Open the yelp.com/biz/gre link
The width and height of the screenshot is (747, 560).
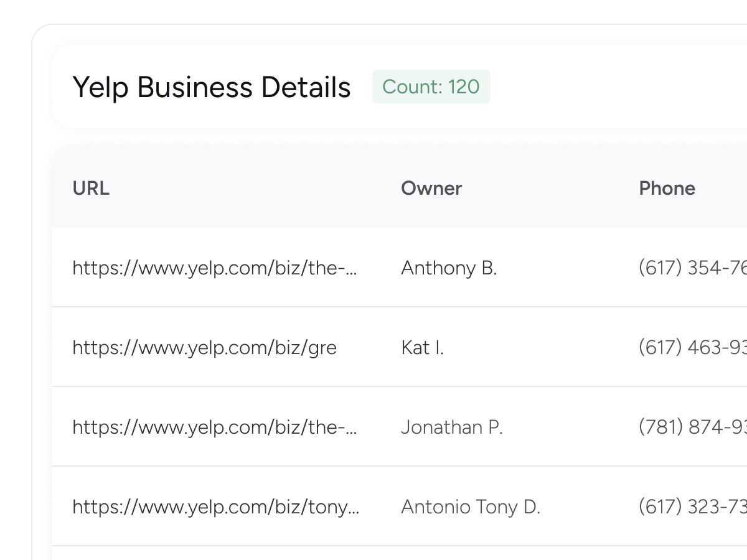[x=204, y=347]
